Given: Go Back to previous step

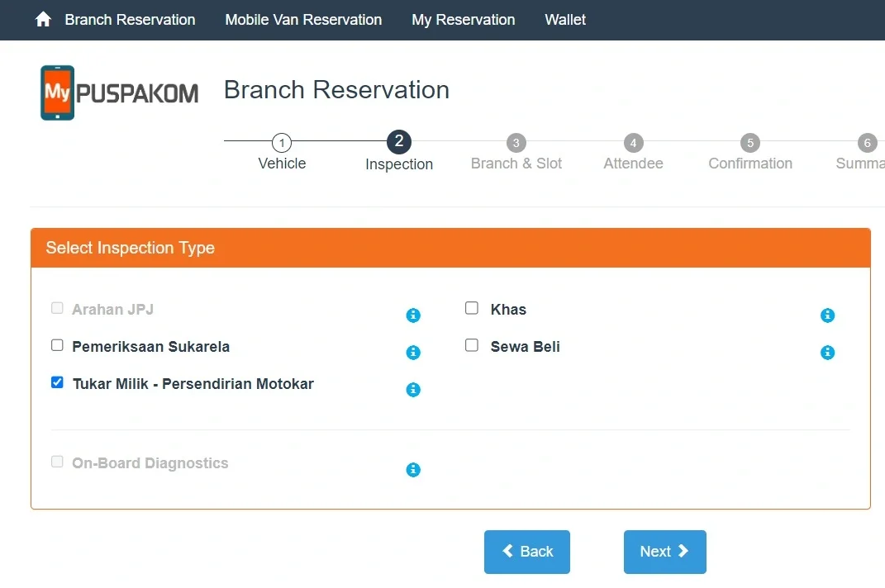Looking at the screenshot, I should click(527, 552).
